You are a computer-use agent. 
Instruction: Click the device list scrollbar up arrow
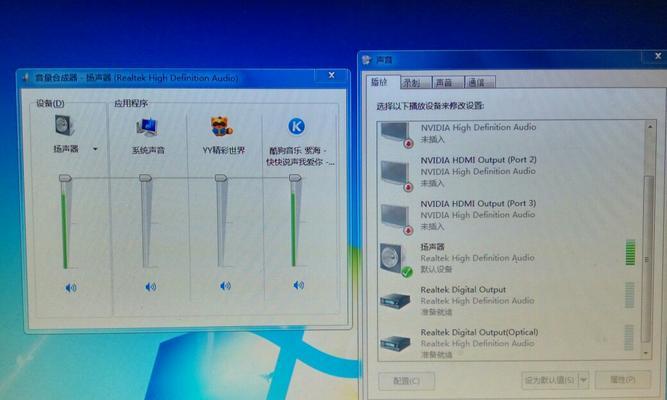coord(650,126)
